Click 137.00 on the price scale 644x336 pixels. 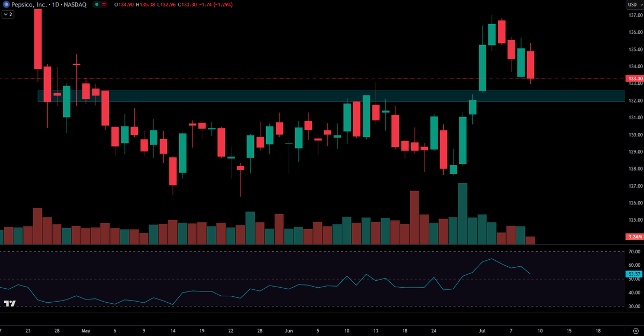pyautogui.click(x=635, y=15)
